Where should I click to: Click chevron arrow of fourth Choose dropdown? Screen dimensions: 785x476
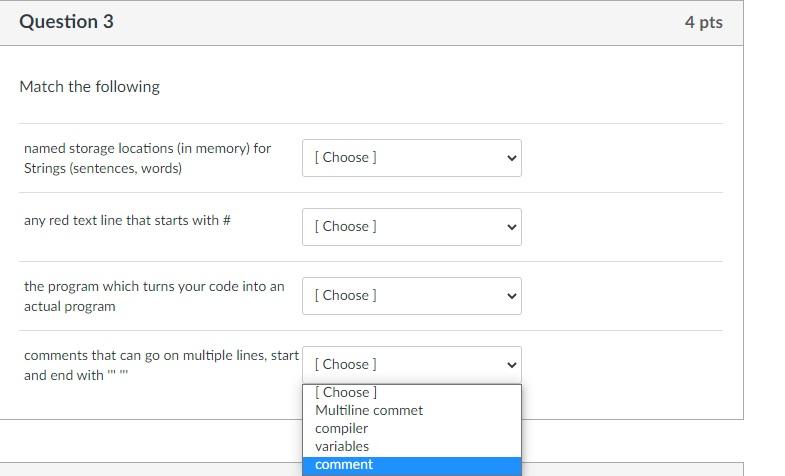511,365
